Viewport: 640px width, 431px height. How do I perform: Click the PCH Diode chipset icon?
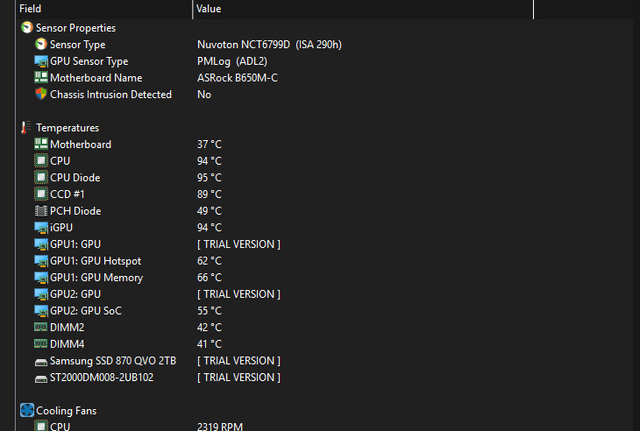pos(41,211)
